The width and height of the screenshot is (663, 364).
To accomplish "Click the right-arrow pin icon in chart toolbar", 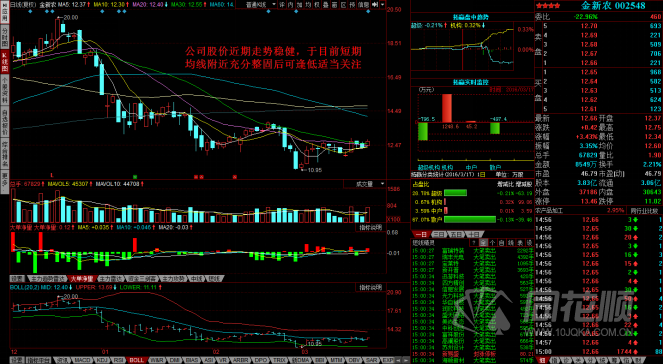I will [375, 5].
